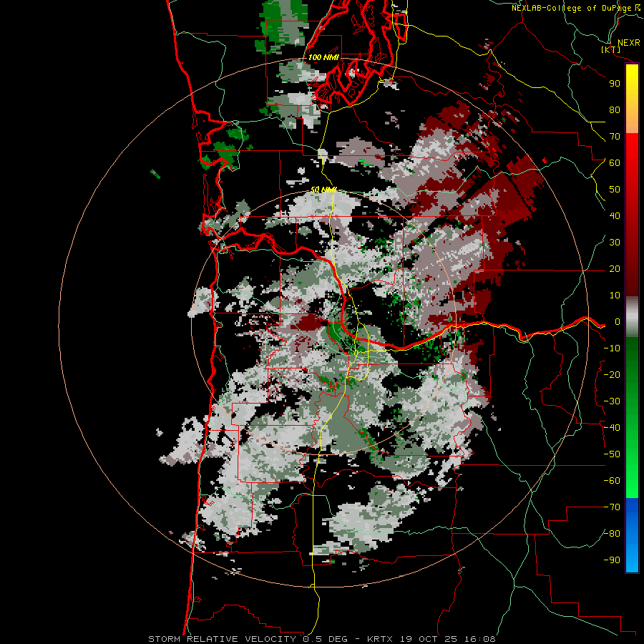Click the -30 scale value
Viewport: 644px width, 644px height.
point(612,401)
